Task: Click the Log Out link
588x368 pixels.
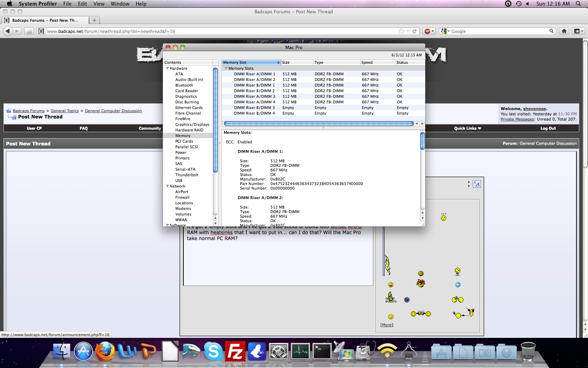Action: pyautogui.click(x=548, y=128)
